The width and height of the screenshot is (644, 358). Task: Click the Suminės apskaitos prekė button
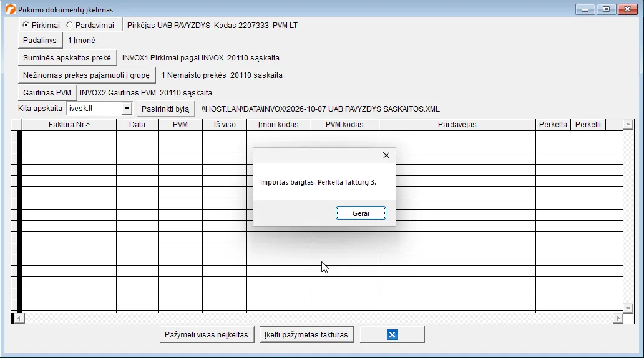pyautogui.click(x=67, y=58)
